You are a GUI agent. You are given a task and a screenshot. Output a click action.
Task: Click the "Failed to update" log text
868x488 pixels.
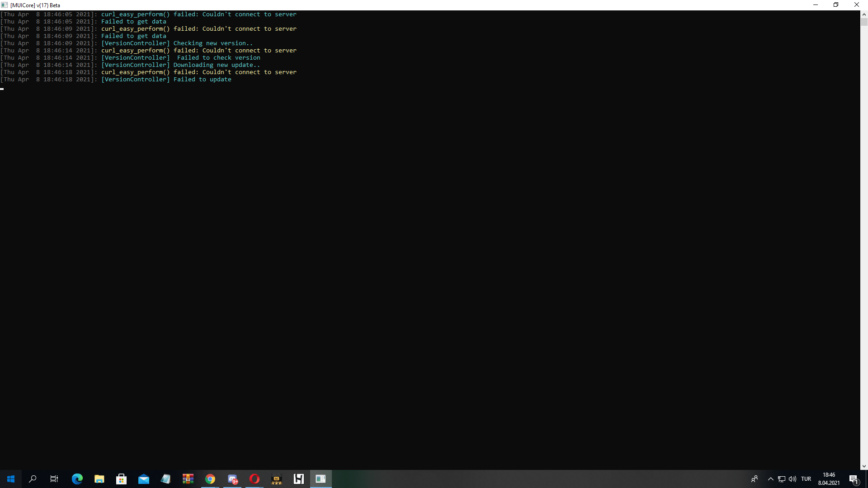[x=203, y=80]
